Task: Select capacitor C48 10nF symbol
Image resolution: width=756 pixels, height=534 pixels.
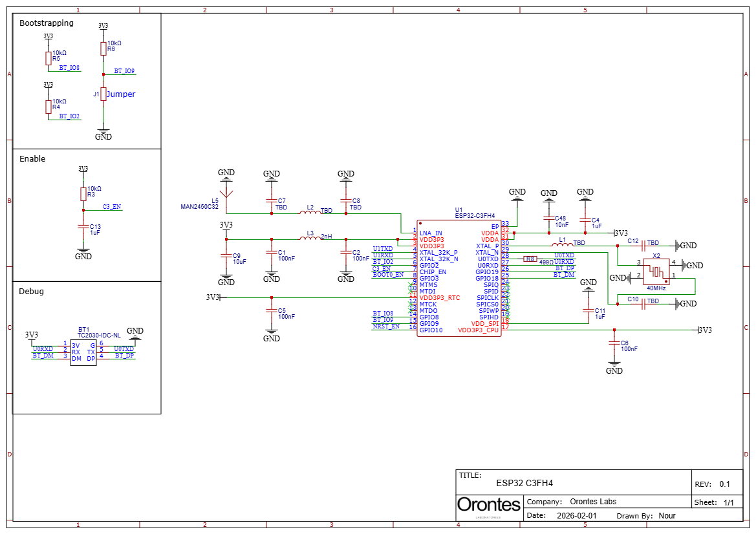Action: point(548,218)
